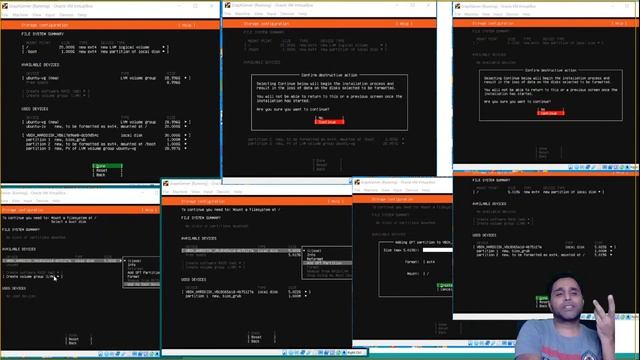Click Help in ubuntu-vg Storage configuration header
The height and width of the screenshot is (360, 640).
187,25
